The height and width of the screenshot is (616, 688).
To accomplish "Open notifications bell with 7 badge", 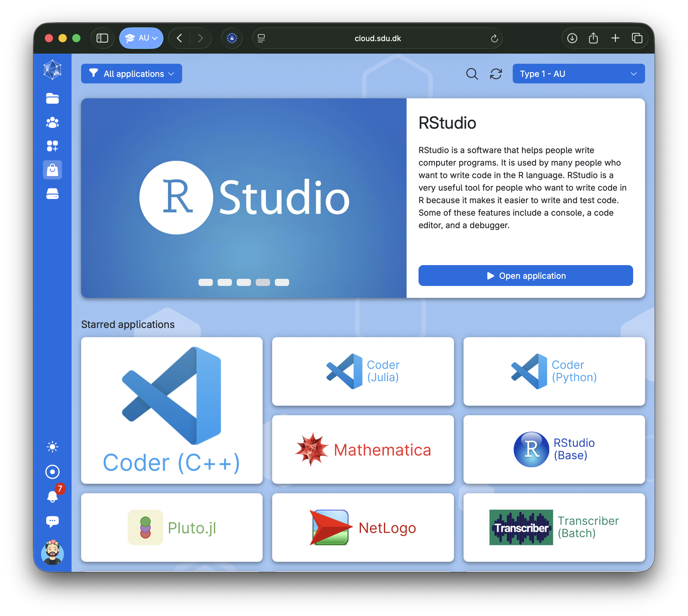I will tap(52, 496).
